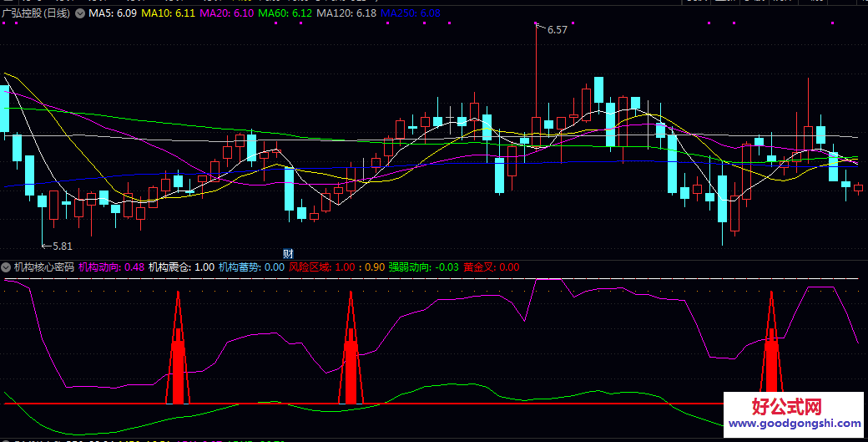Click the 黄金叉 indicator label

[492, 267]
